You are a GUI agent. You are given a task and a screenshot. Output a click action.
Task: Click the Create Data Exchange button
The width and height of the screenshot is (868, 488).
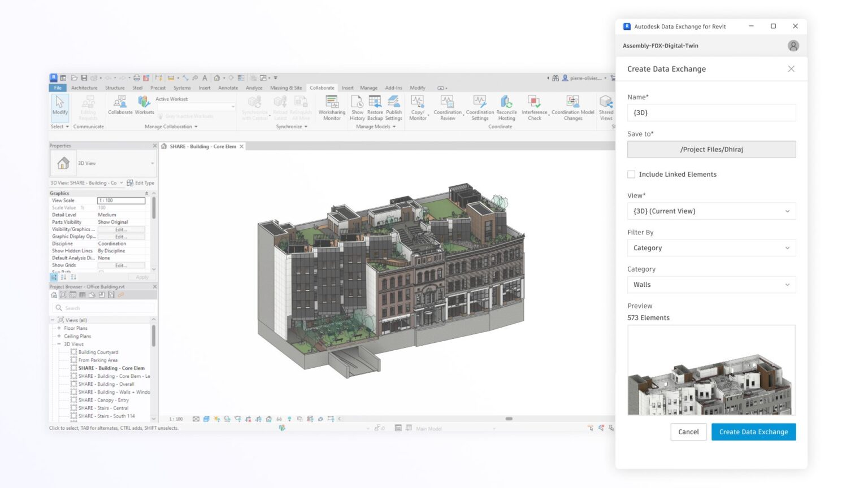[x=753, y=432]
